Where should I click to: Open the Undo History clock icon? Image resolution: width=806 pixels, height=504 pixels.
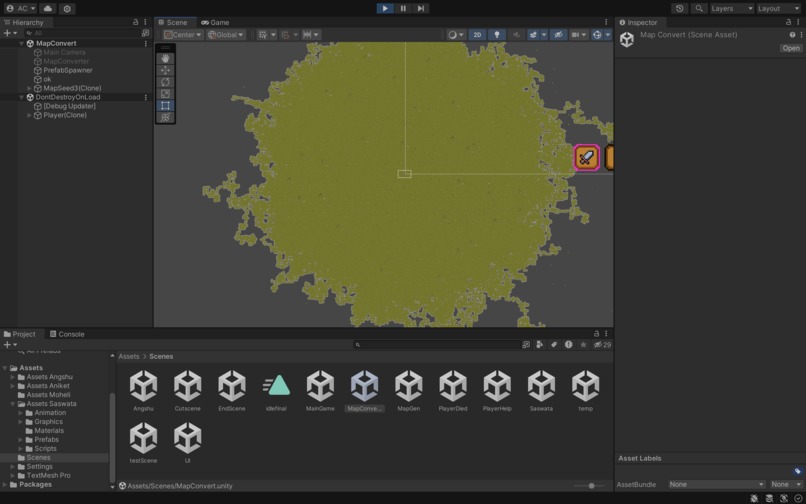tap(680, 8)
